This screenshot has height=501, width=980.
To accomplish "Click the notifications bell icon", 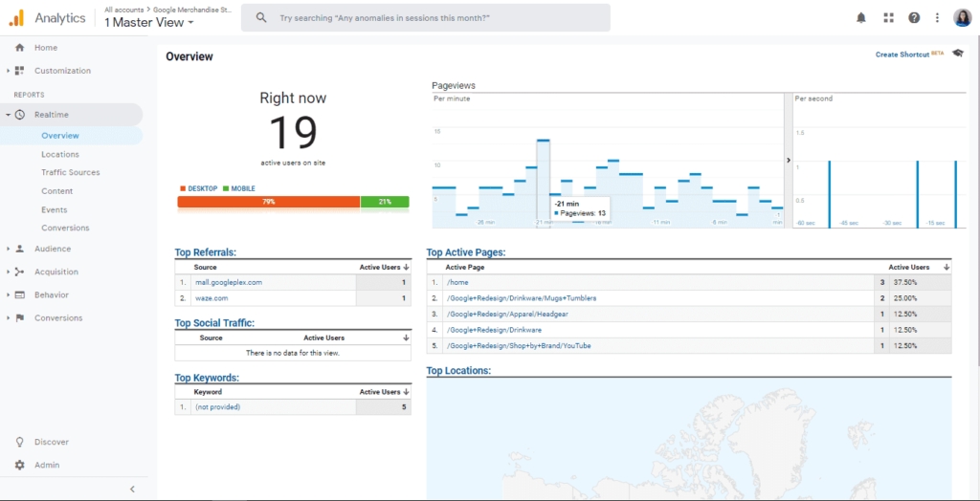I will 861,18.
